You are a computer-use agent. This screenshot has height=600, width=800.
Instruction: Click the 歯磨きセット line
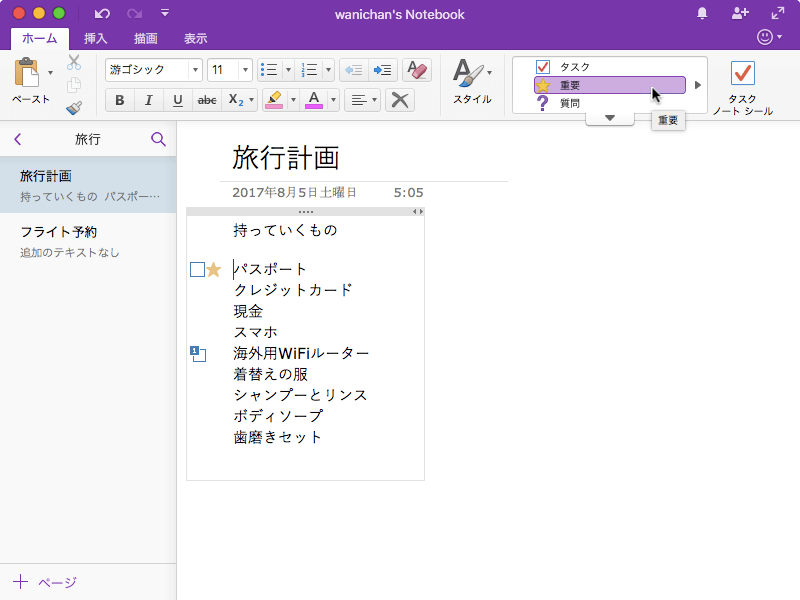(x=278, y=437)
